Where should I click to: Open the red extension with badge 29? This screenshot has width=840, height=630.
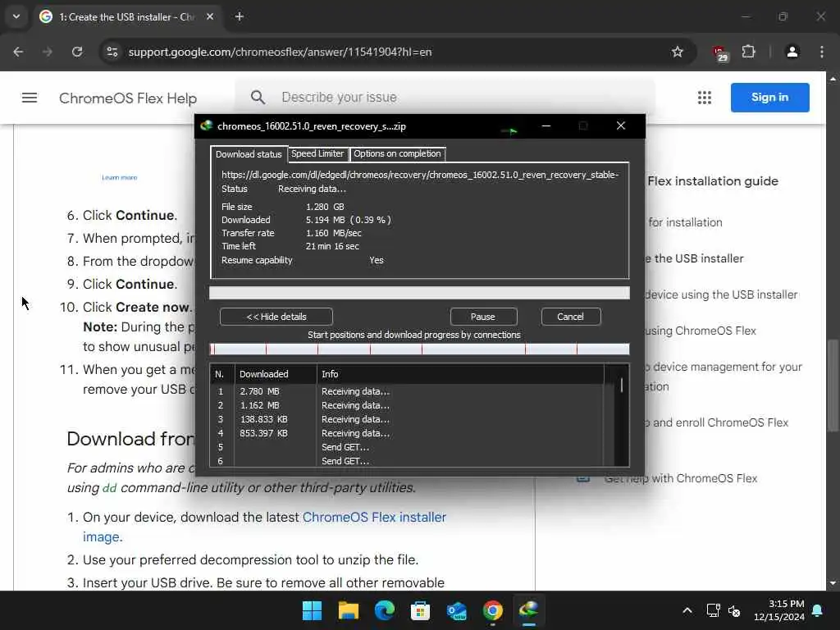point(719,53)
